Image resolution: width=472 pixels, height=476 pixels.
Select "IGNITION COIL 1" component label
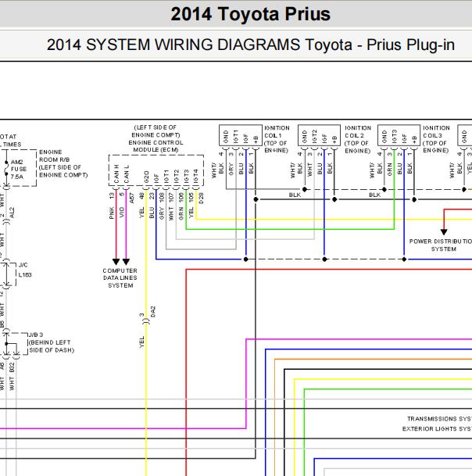[277, 132]
